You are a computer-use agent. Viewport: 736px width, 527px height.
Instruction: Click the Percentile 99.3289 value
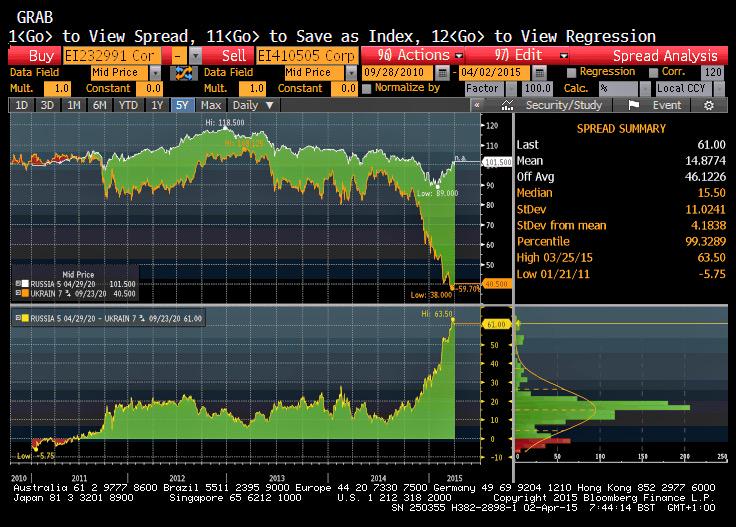point(705,242)
